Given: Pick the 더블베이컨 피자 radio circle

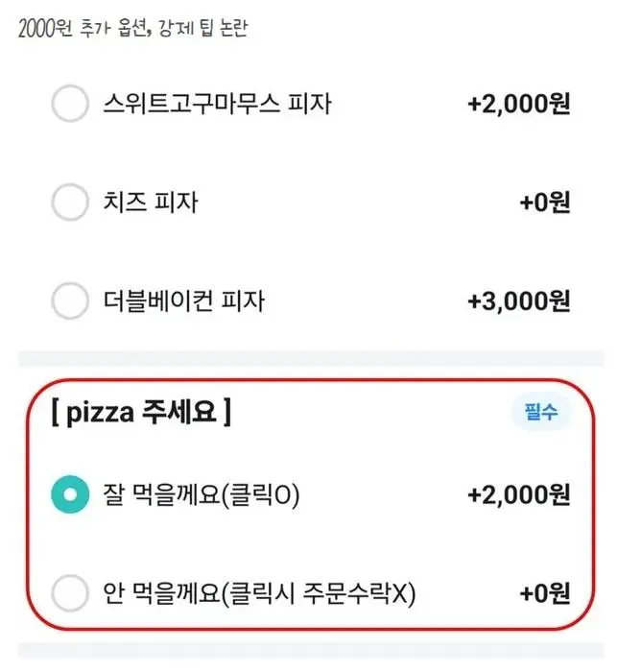Looking at the screenshot, I should coord(69,301).
